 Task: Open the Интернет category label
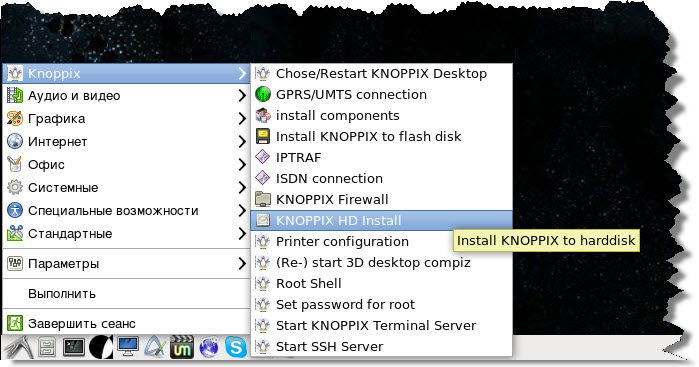click(58, 141)
